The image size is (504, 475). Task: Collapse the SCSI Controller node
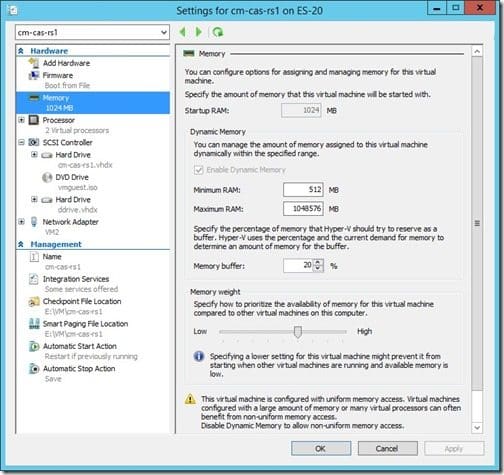pos(21,142)
